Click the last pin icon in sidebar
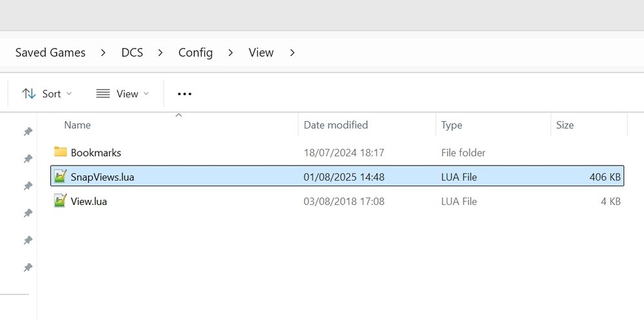The width and height of the screenshot is (644, 321). coord(28,267)
